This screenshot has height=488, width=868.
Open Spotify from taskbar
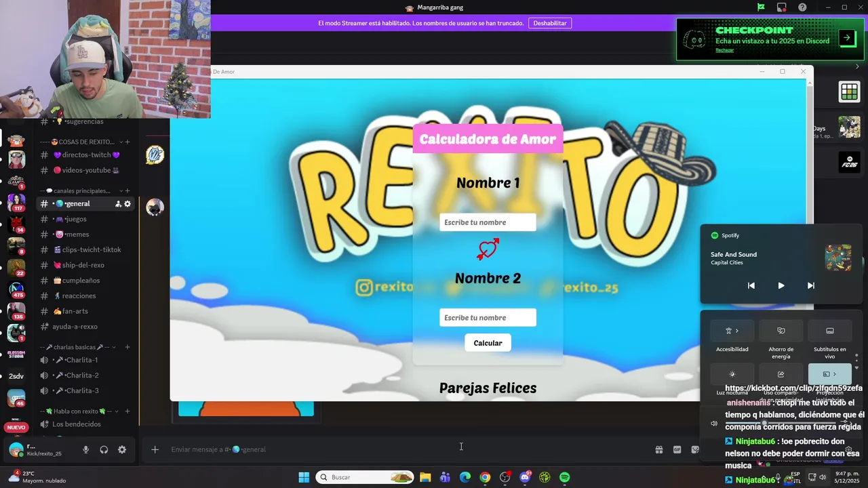tap(565, 477)
